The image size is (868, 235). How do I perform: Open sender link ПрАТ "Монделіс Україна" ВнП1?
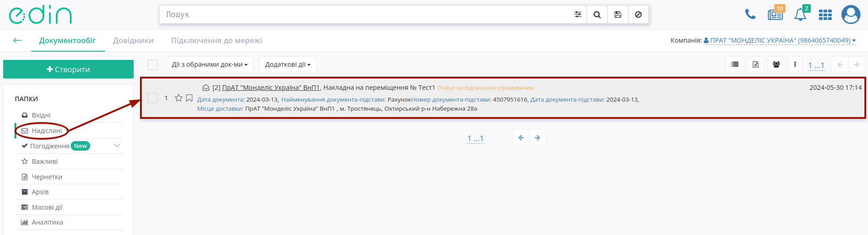click(271, 88)
